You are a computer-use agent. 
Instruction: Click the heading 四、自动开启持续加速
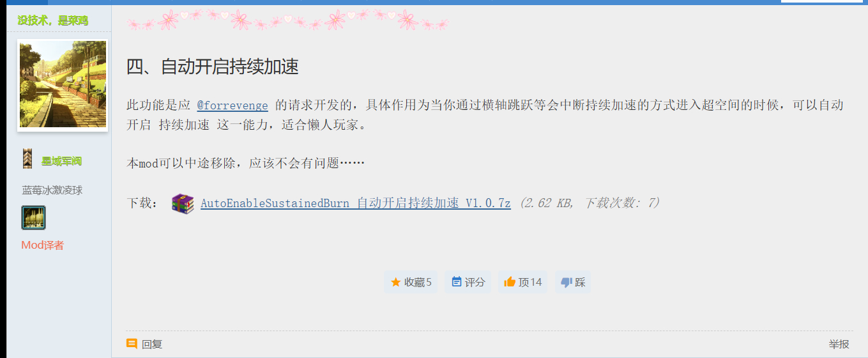click(213, 66)
